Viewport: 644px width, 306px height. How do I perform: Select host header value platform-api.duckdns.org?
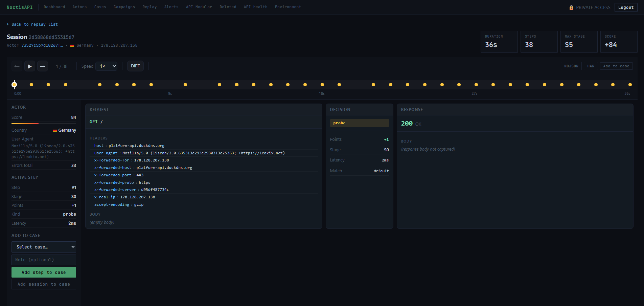pos(136,146)
